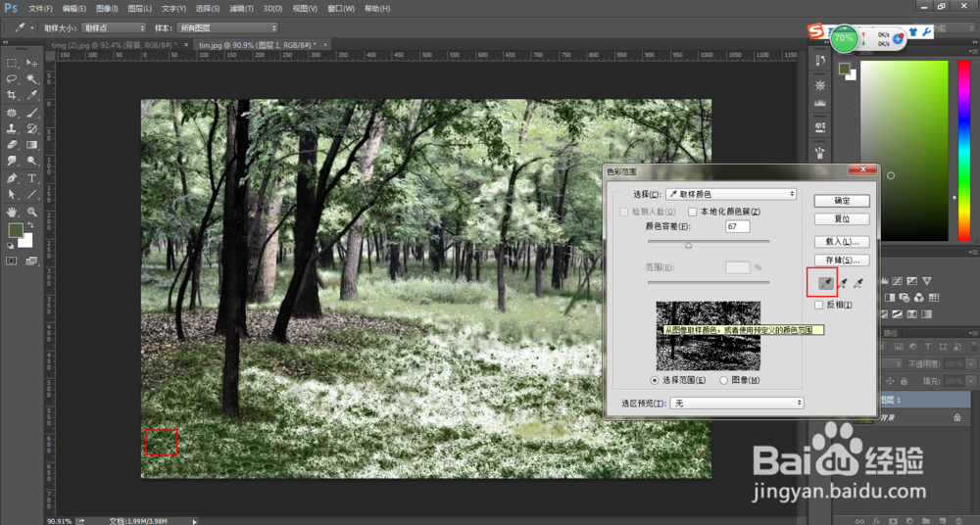Screen dimensions: 980x525
Task: Select the History Brush tool
Action: [32, 128]
